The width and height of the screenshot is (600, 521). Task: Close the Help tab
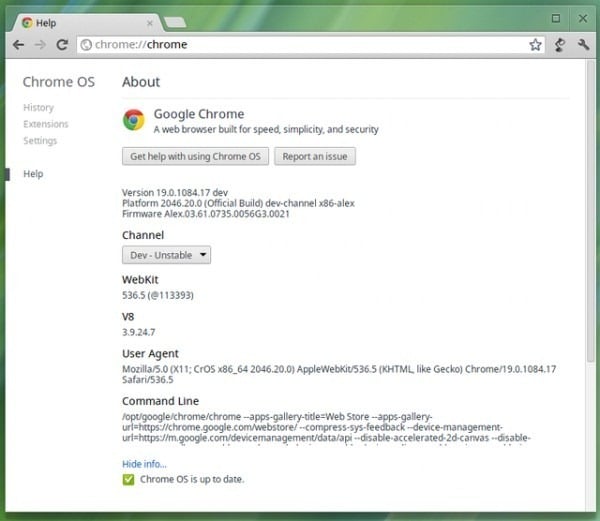click(x=150, y=23)
